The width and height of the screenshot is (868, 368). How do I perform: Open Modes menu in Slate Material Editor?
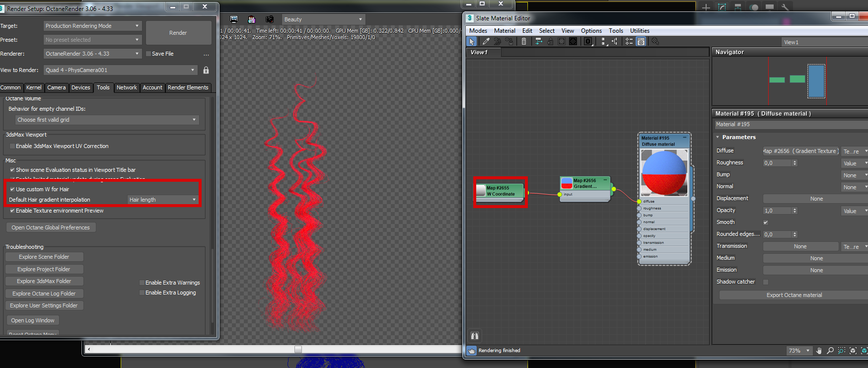tap(478, 31)
